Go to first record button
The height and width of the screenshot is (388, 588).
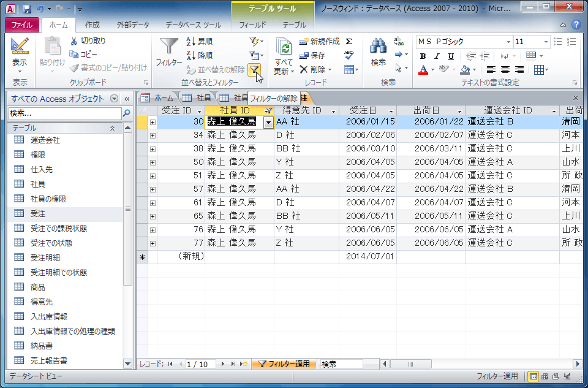tap(171, 363)
